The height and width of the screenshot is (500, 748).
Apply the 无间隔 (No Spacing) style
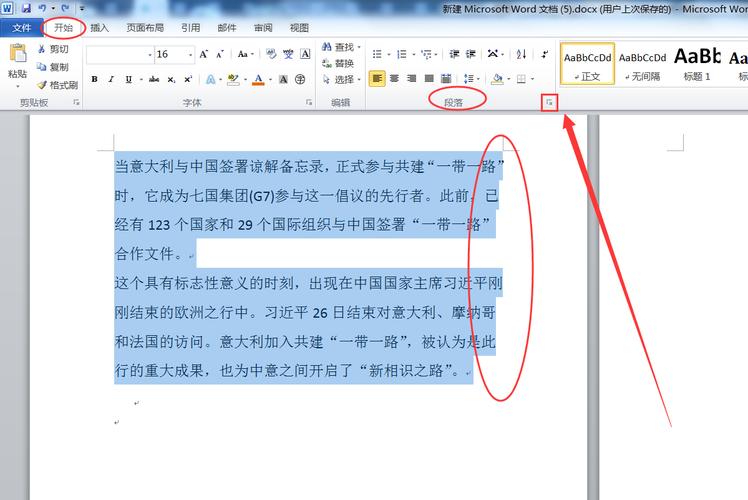(x=643, y=64)
